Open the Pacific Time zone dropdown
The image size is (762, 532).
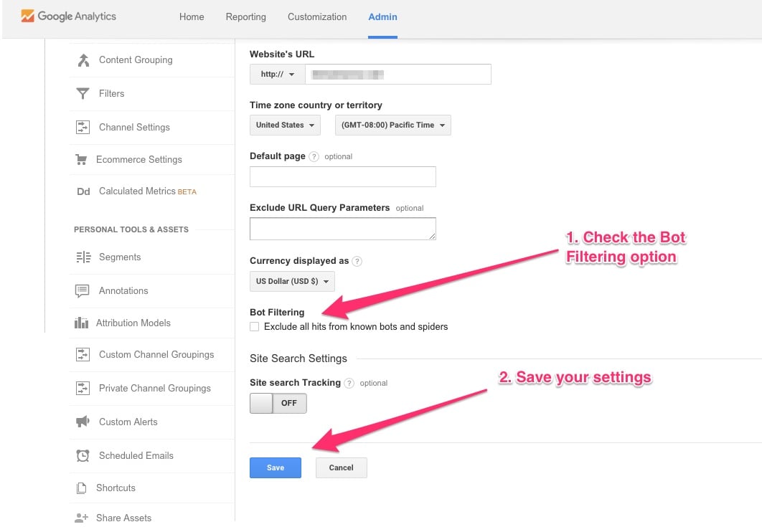tap(392, 125)
